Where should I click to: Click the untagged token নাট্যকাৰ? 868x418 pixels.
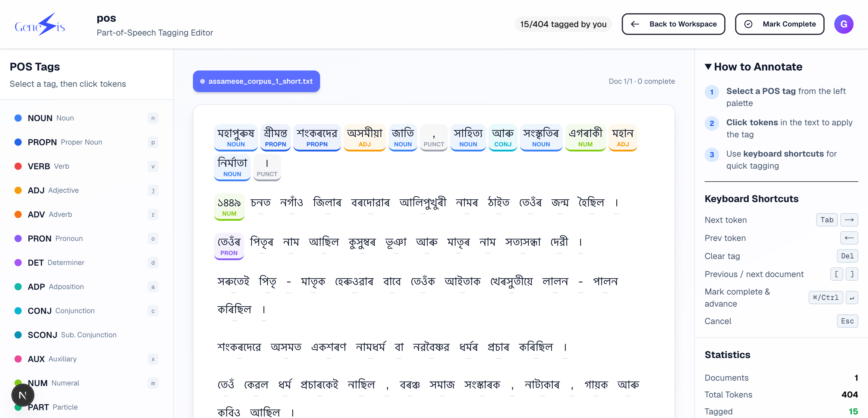tap(542, 385)
